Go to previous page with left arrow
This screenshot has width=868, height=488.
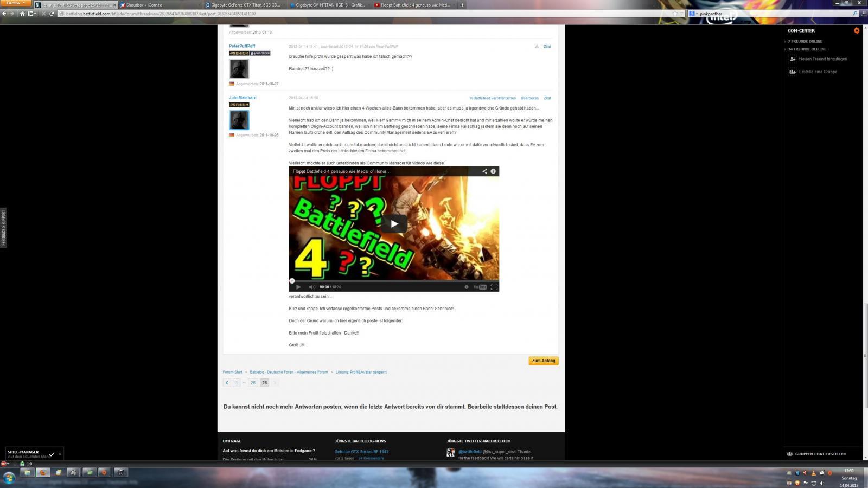(227, 382)
